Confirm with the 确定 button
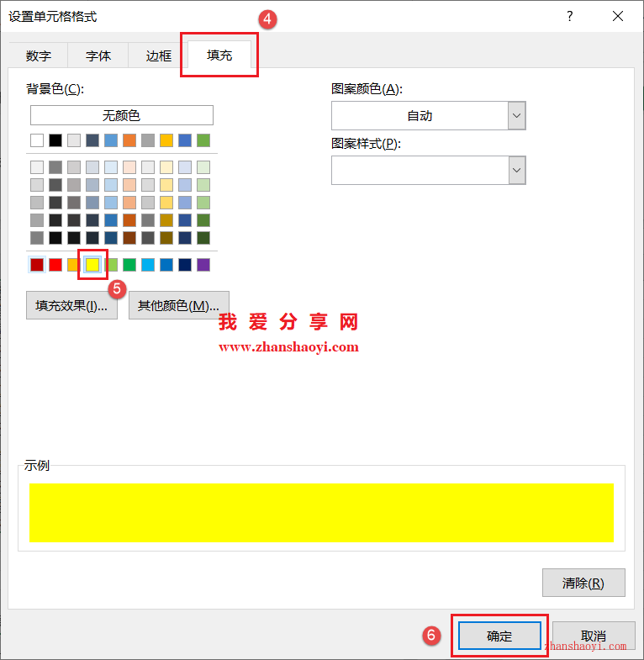 tap(499, 636)
